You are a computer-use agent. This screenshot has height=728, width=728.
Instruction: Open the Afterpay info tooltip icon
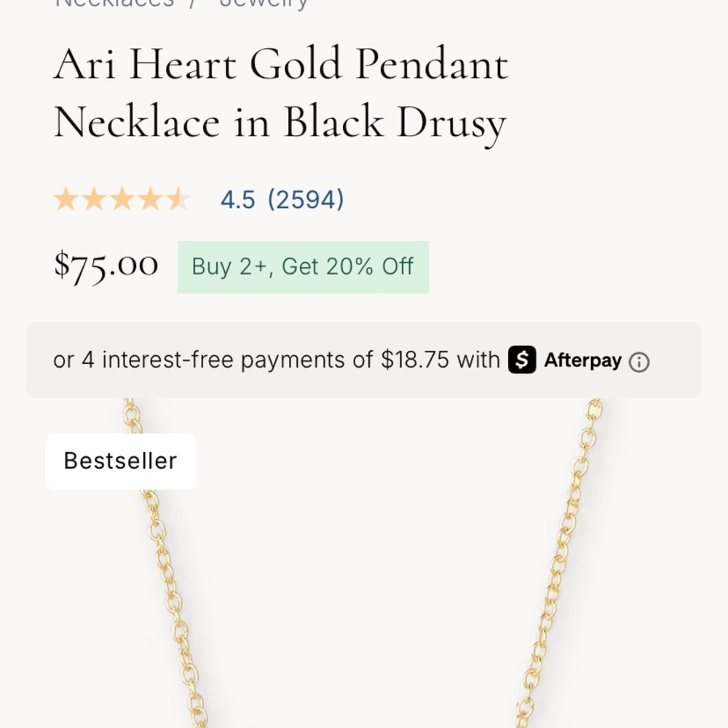[x=640, y=361]
